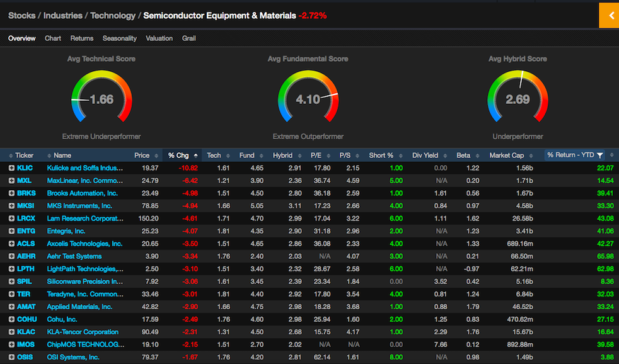The width and height of the screenshot is (619, 364).
Task: Sort by % Return - YTD column
Action: click(570, 155)
